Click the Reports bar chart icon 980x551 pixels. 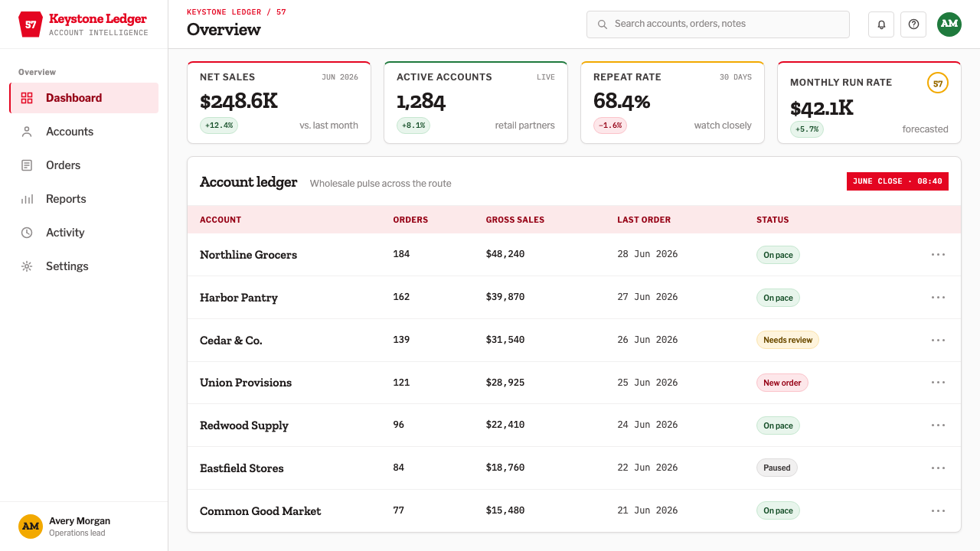pyautogui.click(x=27, y=199)
